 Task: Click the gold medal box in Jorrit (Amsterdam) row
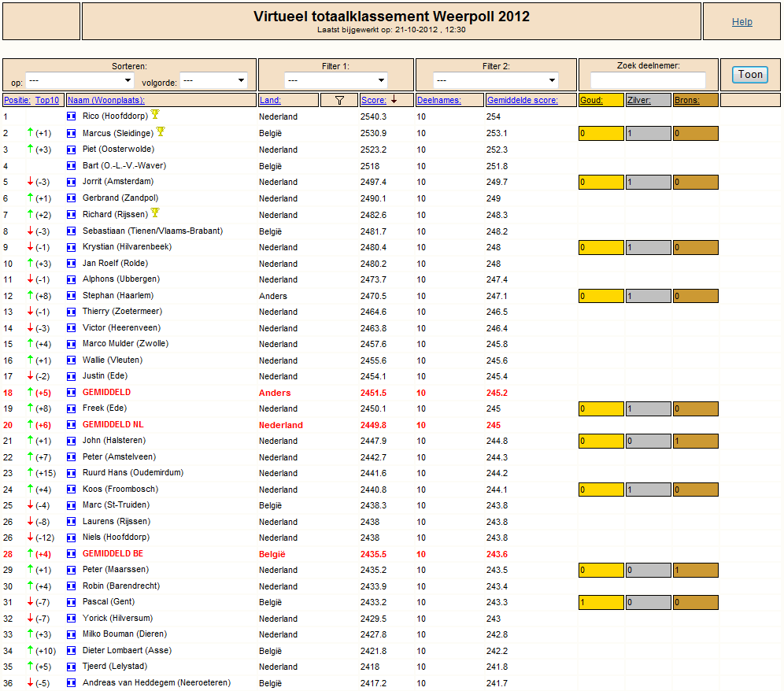[601, 182]
